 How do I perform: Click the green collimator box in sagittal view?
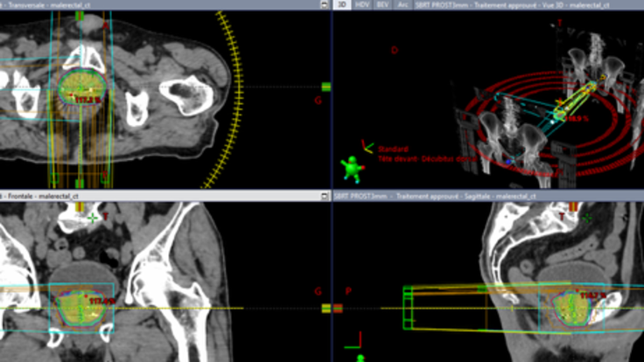409,308
